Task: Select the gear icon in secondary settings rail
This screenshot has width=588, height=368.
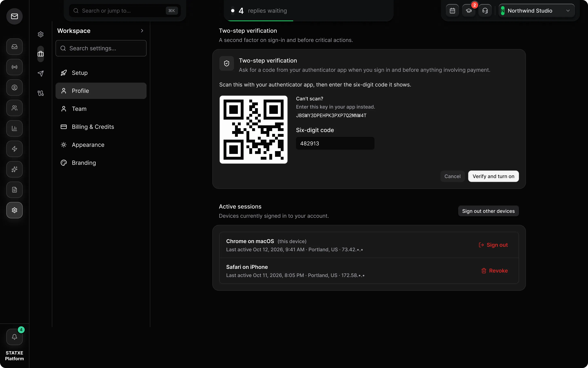Action: coord(41,34)
